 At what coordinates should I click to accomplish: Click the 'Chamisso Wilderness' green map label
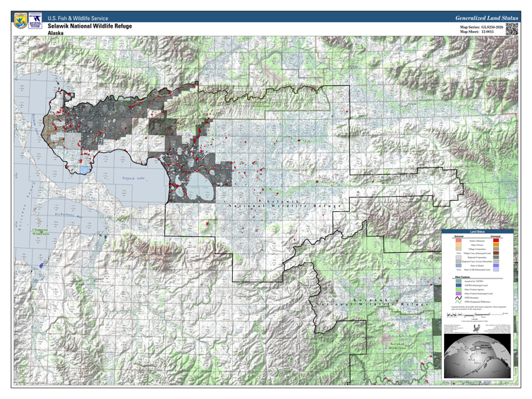pos(41,232)
